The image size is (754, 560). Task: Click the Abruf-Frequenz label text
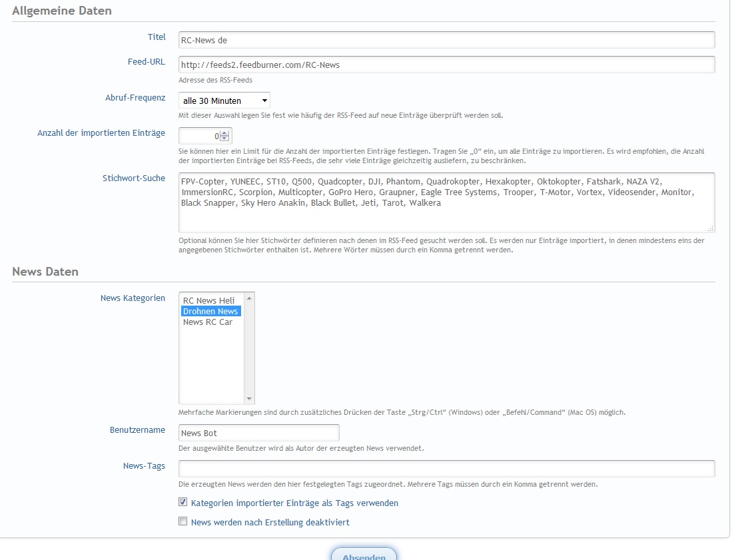coord(135,97)
